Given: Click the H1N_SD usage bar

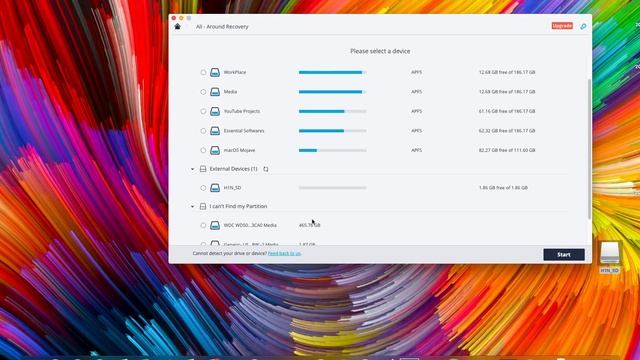Looking at the screenshot, I should tap(332, 188).
